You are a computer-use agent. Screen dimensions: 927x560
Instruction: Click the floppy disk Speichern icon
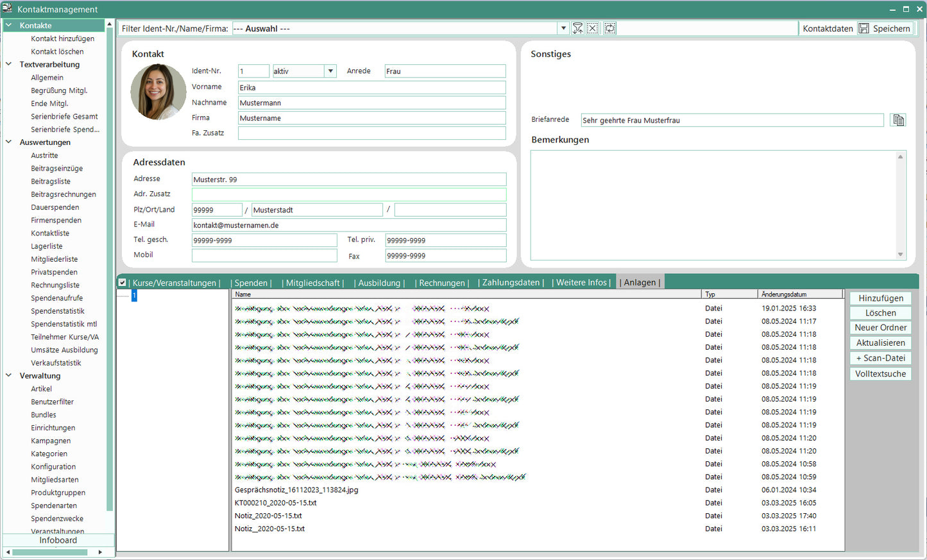[864, 28]
